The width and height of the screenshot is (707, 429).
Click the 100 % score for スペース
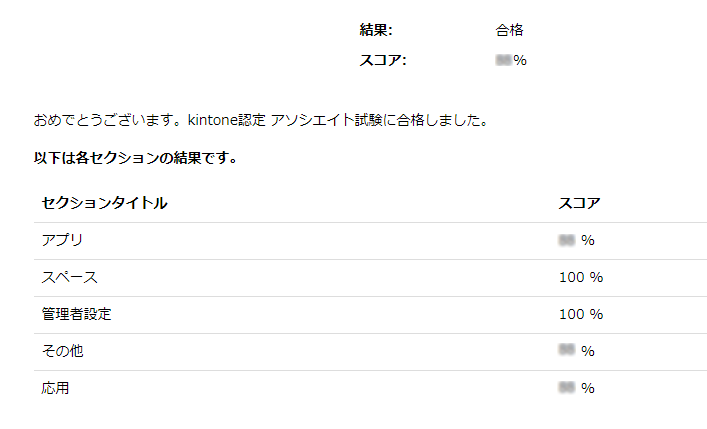point(580,277)
